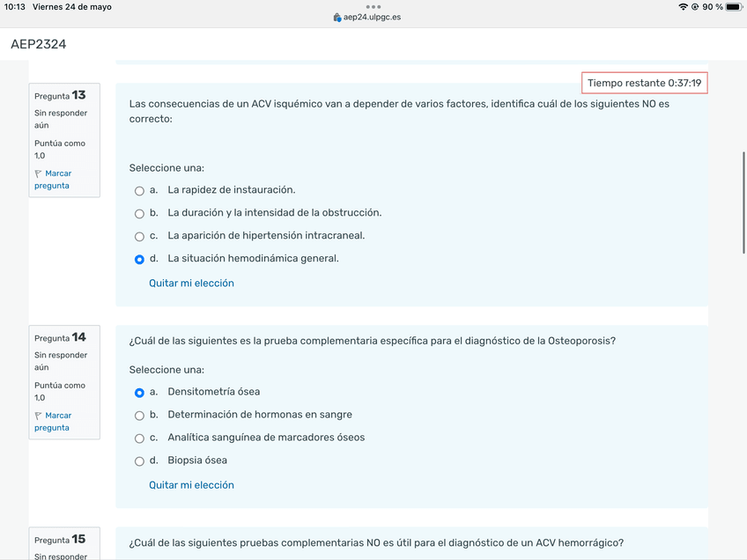Select 'Determinación de hormonas en sangre' option

[139, 416]
